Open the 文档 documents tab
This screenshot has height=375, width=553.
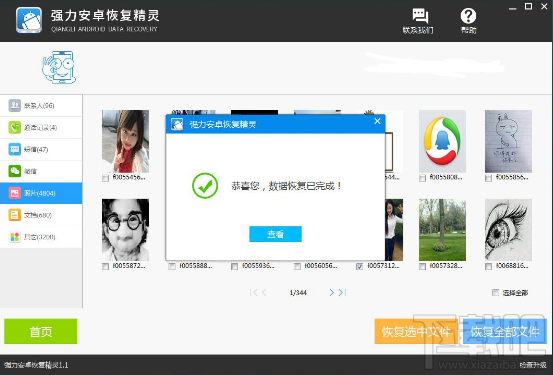pyautogui.click(x=41, y=215)
